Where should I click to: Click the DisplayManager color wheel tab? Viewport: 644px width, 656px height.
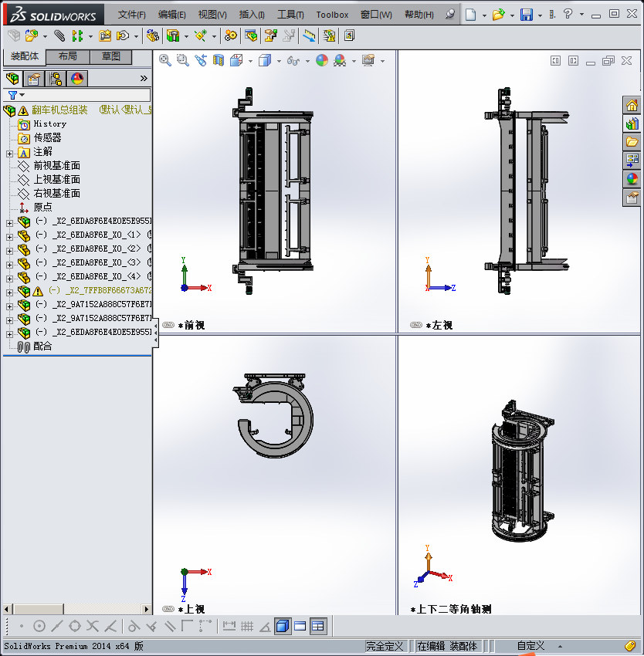coord(77,79)
